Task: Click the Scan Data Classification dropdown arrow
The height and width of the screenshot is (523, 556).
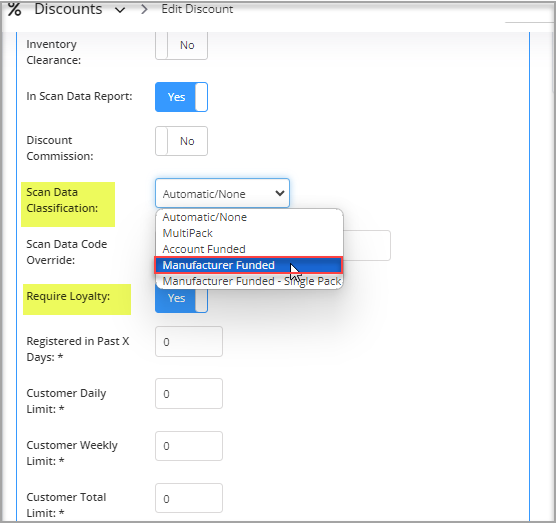Action: tap(280, 193)
